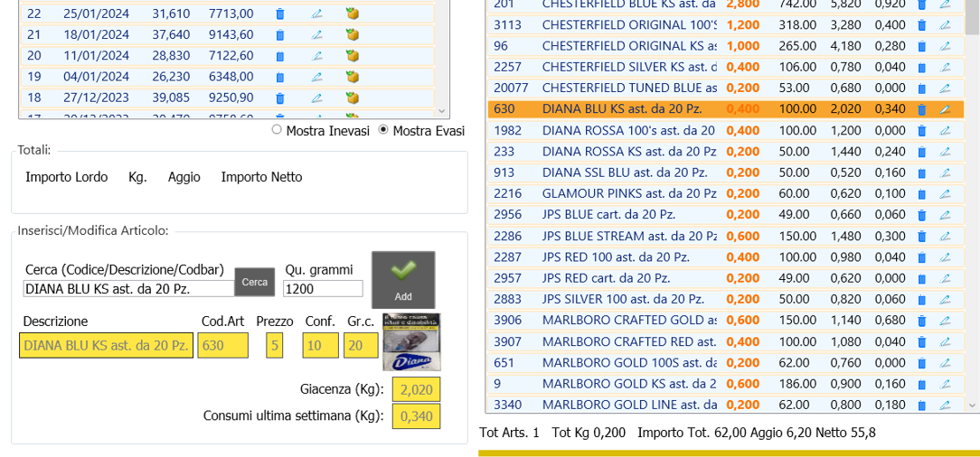980x457 pixels.
Task: Click the date 04/01/2024 cell
Action: tap(96, 77)
